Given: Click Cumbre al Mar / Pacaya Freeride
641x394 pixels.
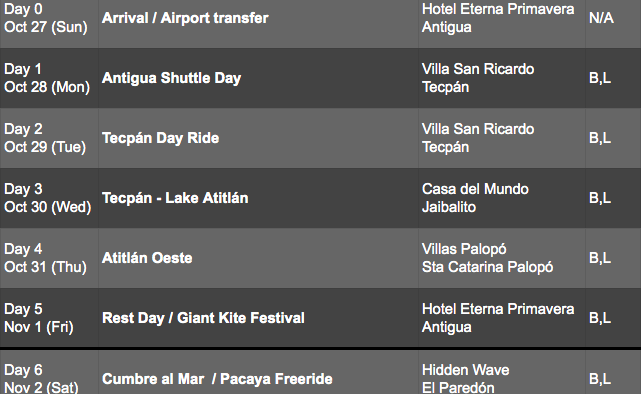Looking at the screenshot, I should click(x=217, y=379).
